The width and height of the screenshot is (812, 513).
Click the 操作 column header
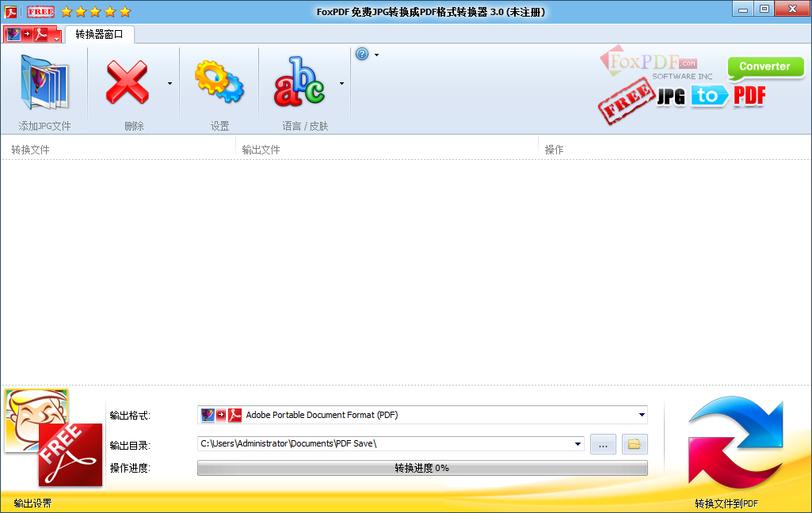coord(554,150)
